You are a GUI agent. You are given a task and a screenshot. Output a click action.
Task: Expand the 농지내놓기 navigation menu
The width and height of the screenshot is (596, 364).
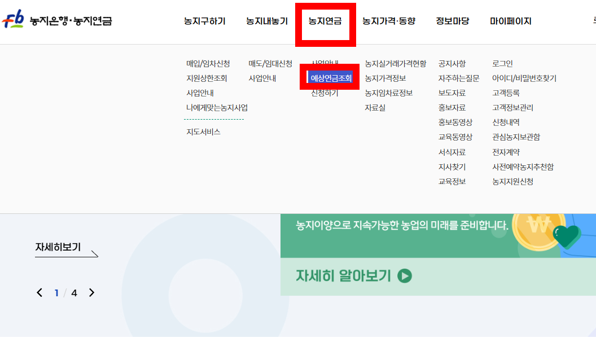click(267, 21)
